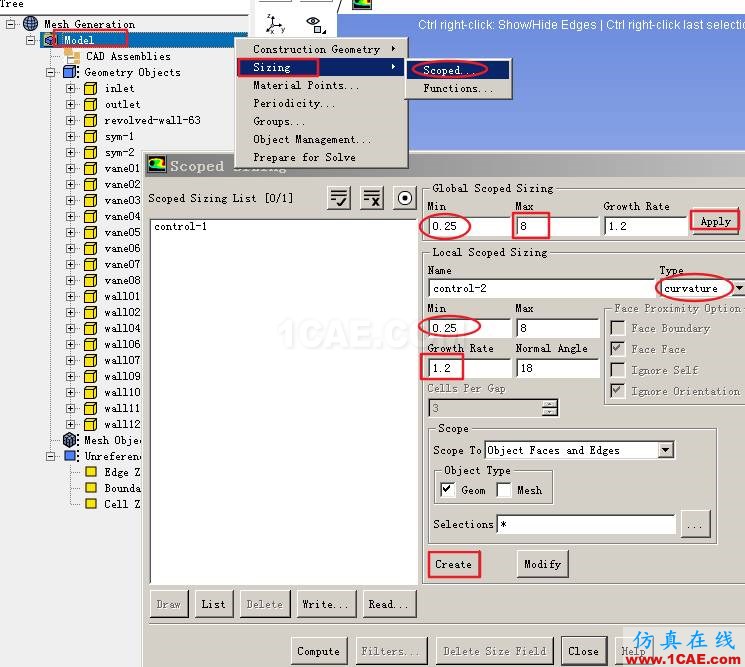This screenshot has width=745, height=667.
Task: Toggle the Ignore Orientation checkbox
Action: [618, 391]
